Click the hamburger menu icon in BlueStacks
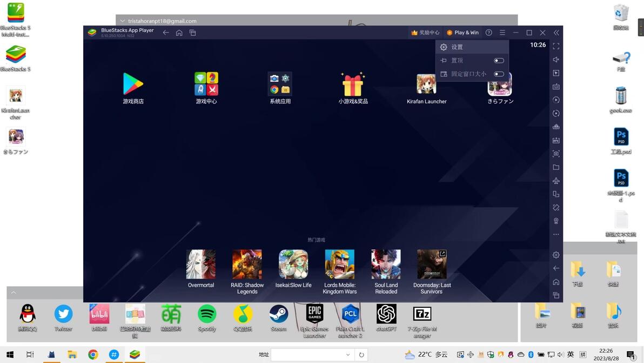Viewport: 644px width, 363px height. point(502,32)
